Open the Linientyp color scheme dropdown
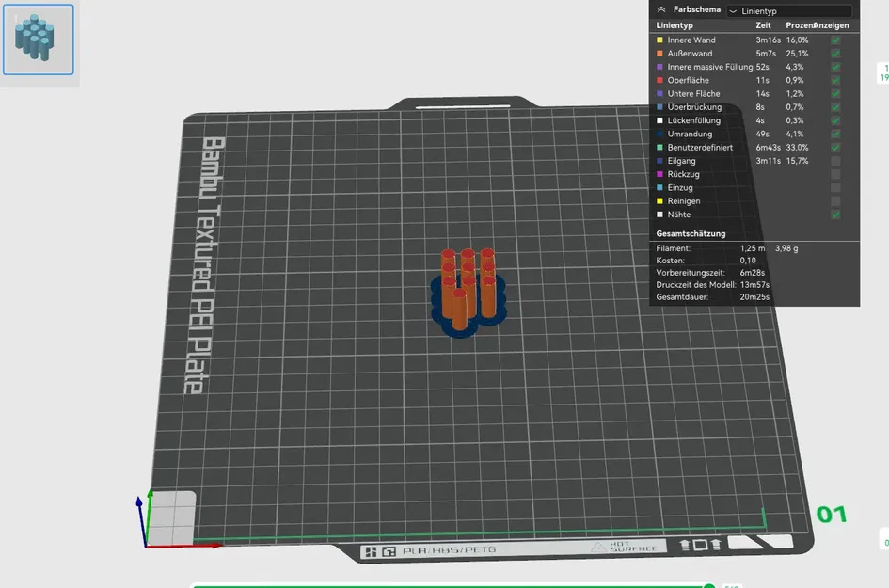Screen dimensions: 889x588 point(789,10)
